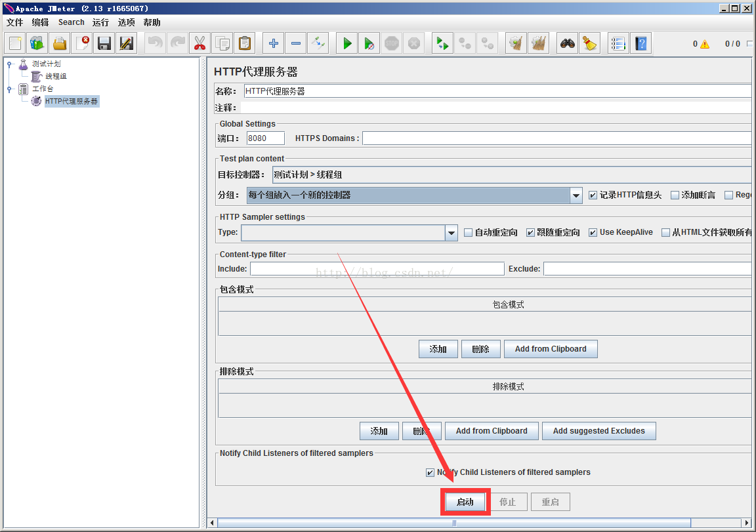Toggle Use KeepAlive checkbox
The height and width of the screenshot is (532, 756).
pos(593,233)
